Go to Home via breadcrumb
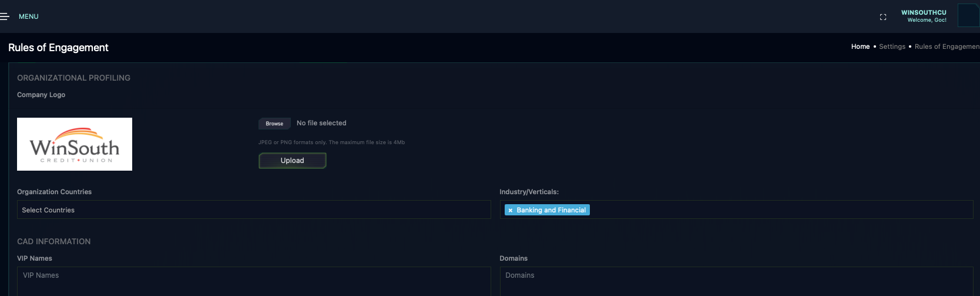The image size is (980, 296). (860, 46)
